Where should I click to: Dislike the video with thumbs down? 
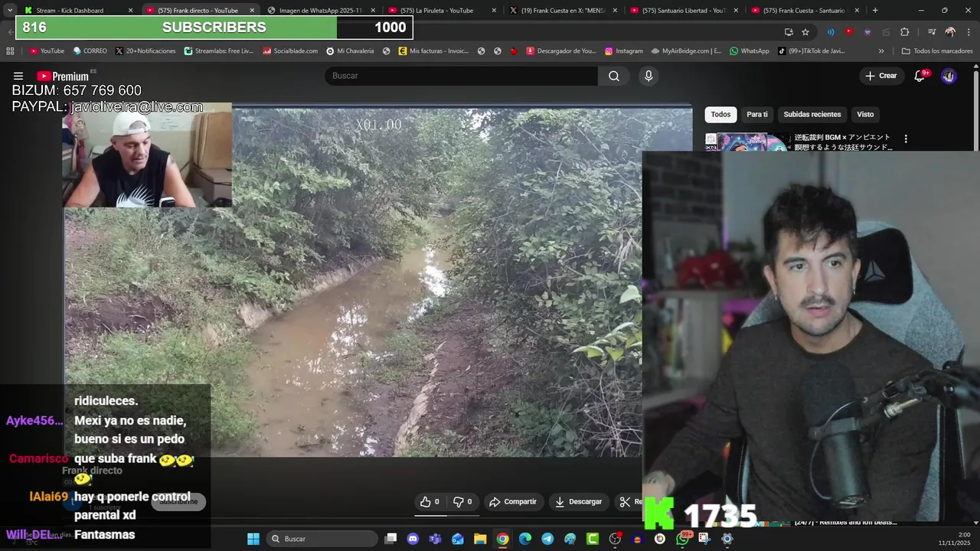pyautogui.click(x=462, y=502)
